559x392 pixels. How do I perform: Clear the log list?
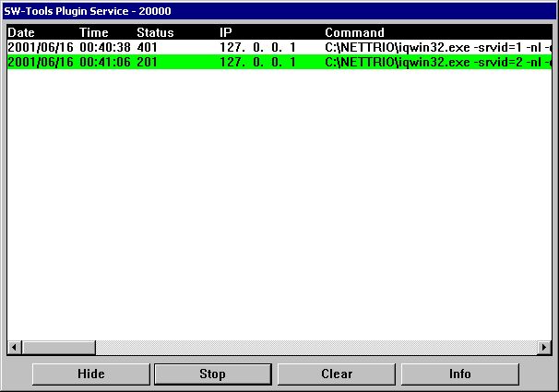click(336, 374)
